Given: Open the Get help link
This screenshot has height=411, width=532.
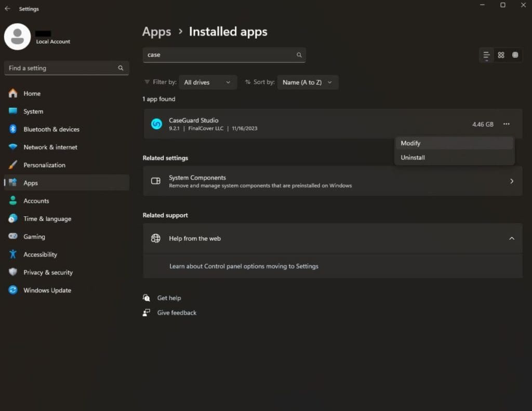Looking at the screenshot, I should tap(169, 298).
